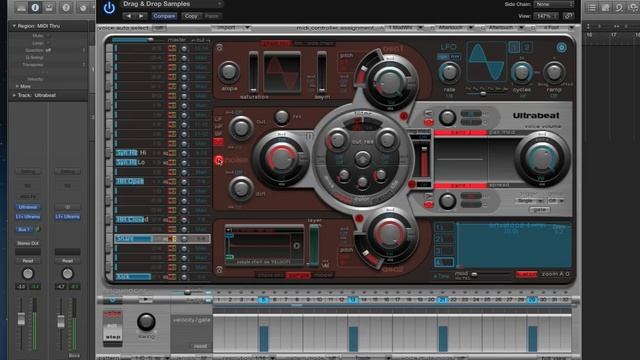640x360 pixels.
Task: Open the Loop Browser icon top right
Action: [x=619, y=7]
